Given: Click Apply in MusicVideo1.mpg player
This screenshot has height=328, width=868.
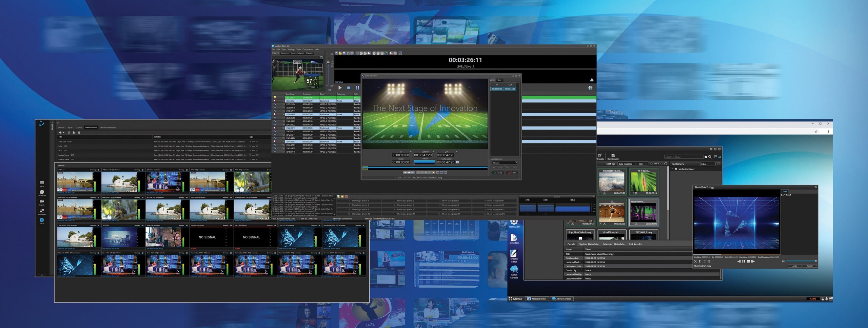Looking at the screenshot, I should point(795,266).
